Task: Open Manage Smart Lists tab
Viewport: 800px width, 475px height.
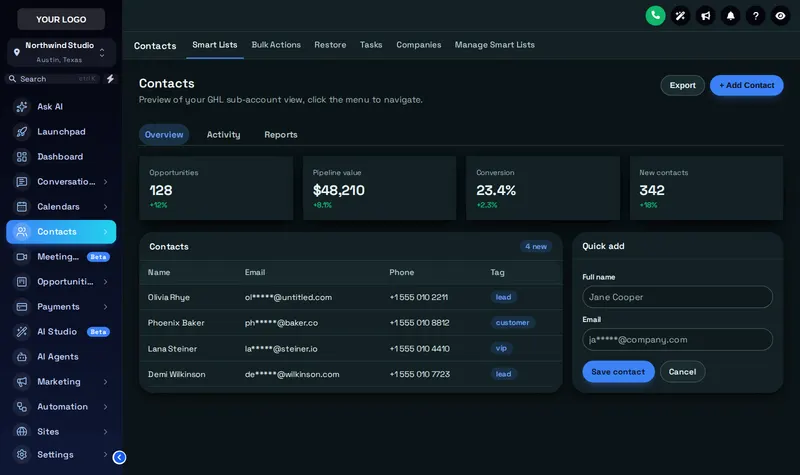Action: coord(494,45)
